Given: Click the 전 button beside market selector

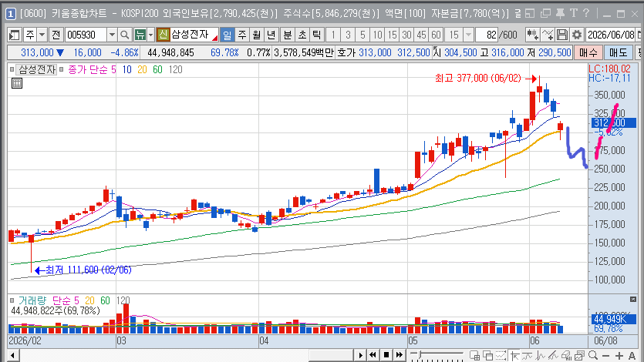Looking at the screenshot, I should 56,35.
